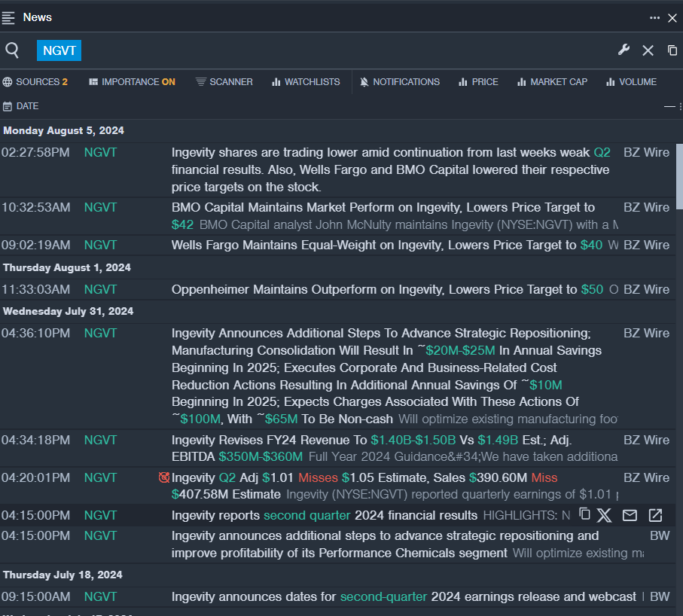
Task: Expand the DATE filter
Action: [x=21, y=106]
